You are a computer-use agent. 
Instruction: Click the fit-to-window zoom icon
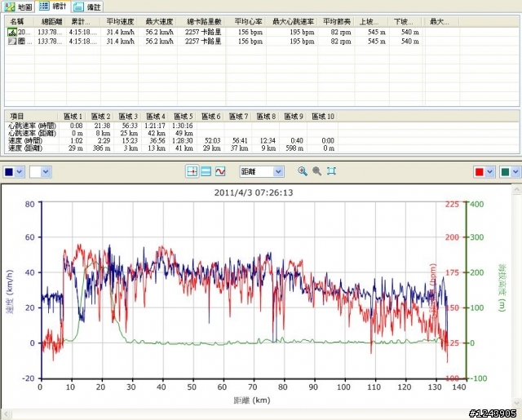331,171
